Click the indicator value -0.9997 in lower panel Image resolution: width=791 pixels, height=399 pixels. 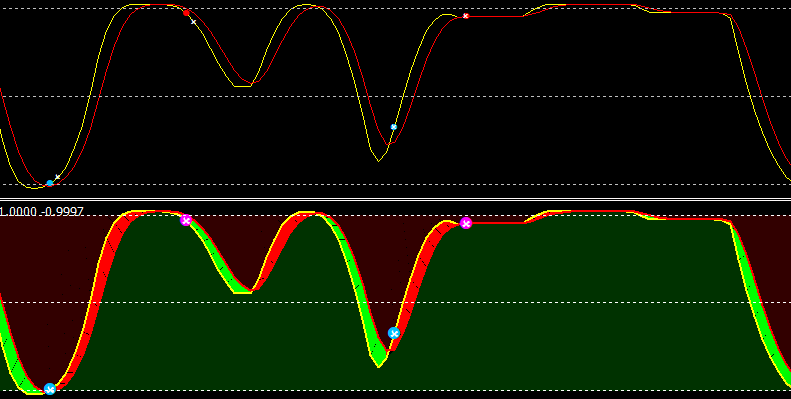(x=63, y=212)
